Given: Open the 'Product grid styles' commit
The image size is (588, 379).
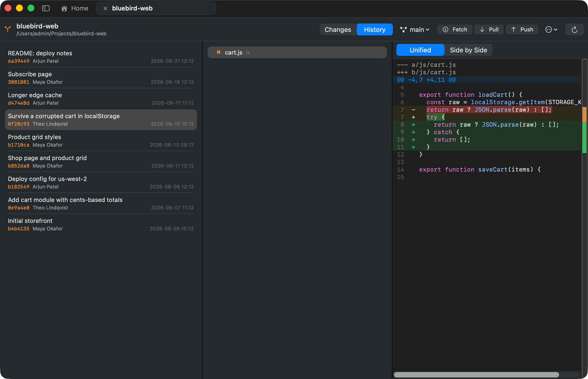Looking at the screenshot, I should (101, 141).
